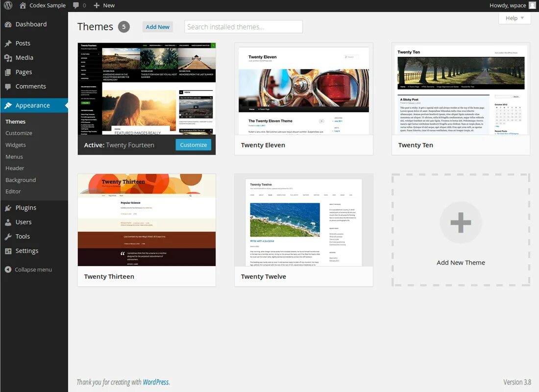Click the Add New button beside Themes
The height and width of the screenshot is (392, 539).
tap(157, 27)
